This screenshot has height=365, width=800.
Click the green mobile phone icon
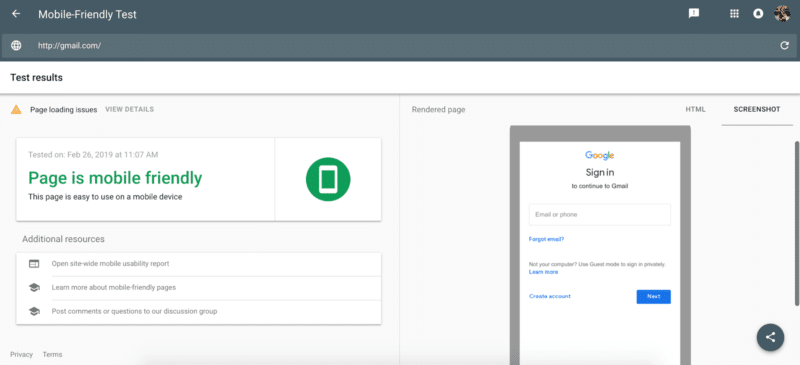[x=328, y=180]
